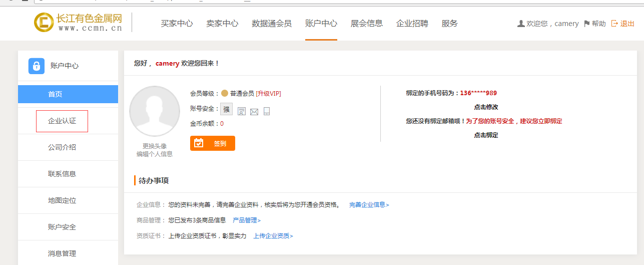Click the 长江有色金属网 site logo
This screenshot has width=644, height=265.
78,23
